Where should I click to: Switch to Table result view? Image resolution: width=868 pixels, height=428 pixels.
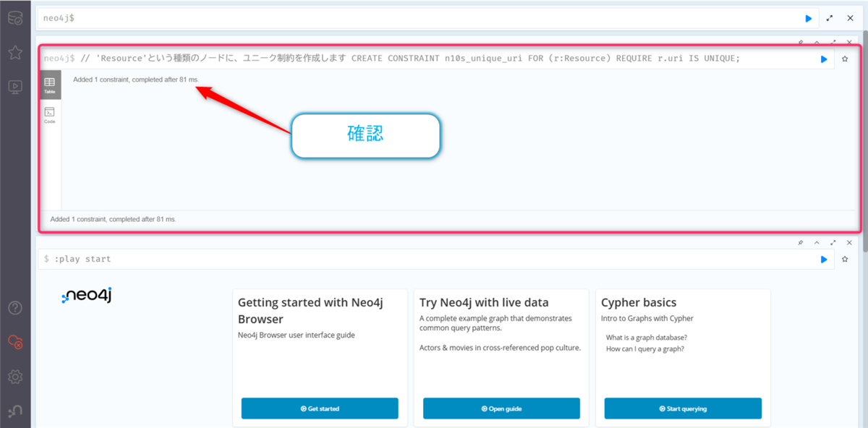(50, 86)
